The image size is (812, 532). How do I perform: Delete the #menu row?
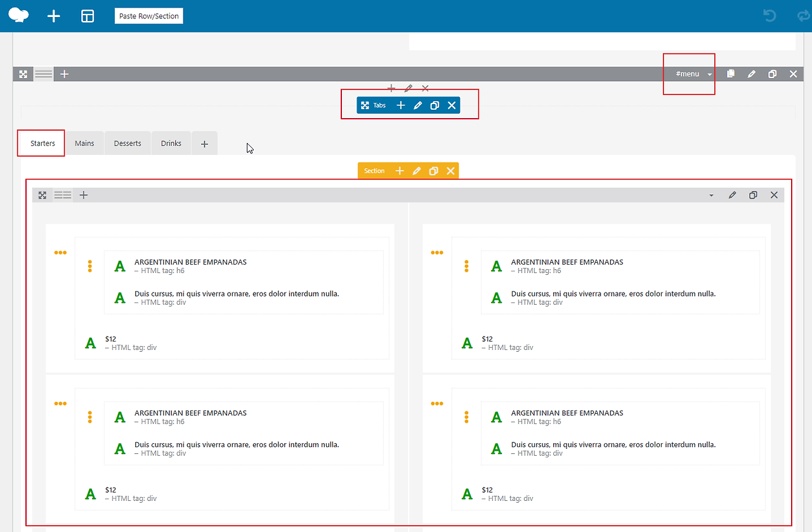[x=793, y=74]
